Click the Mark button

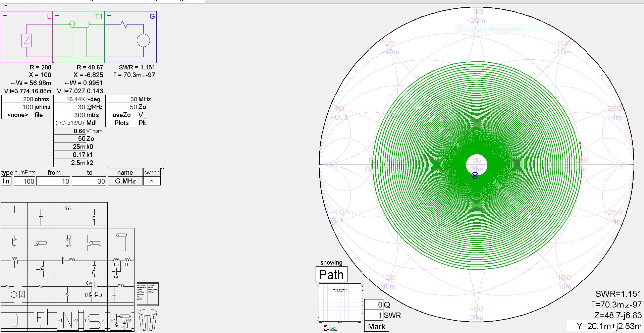pos(377,327)
